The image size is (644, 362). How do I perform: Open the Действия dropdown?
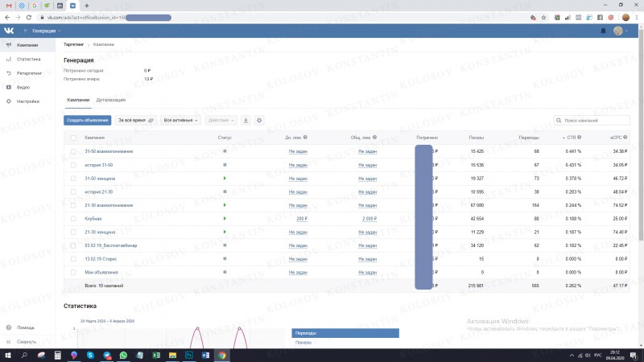(221, 120)
